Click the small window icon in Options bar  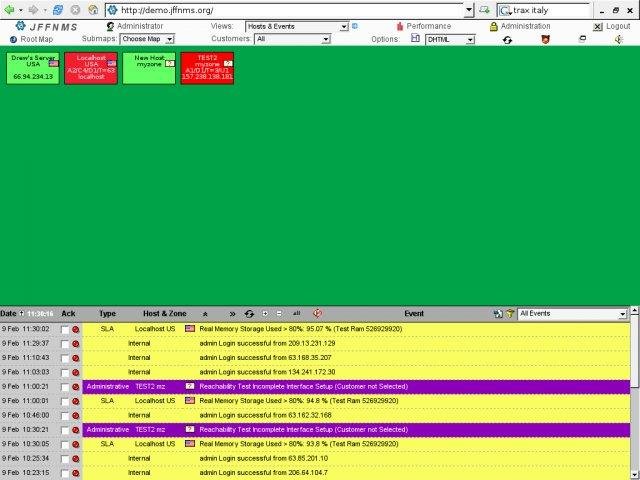click(582, 39)
